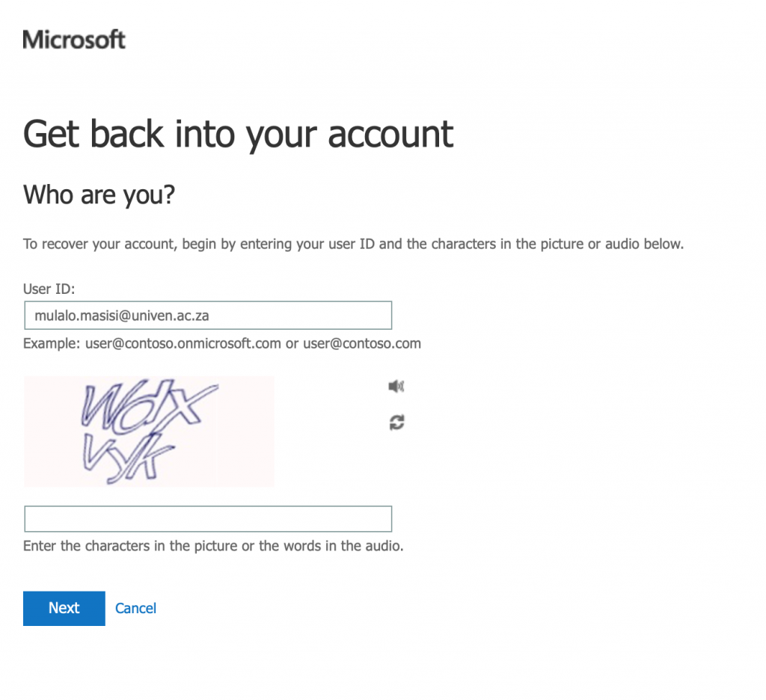The width and height of the screenshot is (766, 700).
Task: Click the Next button
Action: tap(64, 608)
